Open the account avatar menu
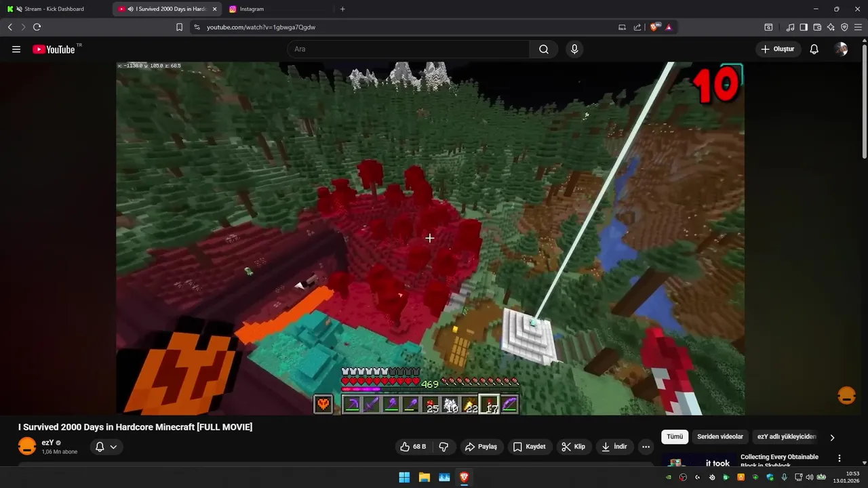Image resolution: width=868 pixels, height=488 pixels. (x=842, y=49)
